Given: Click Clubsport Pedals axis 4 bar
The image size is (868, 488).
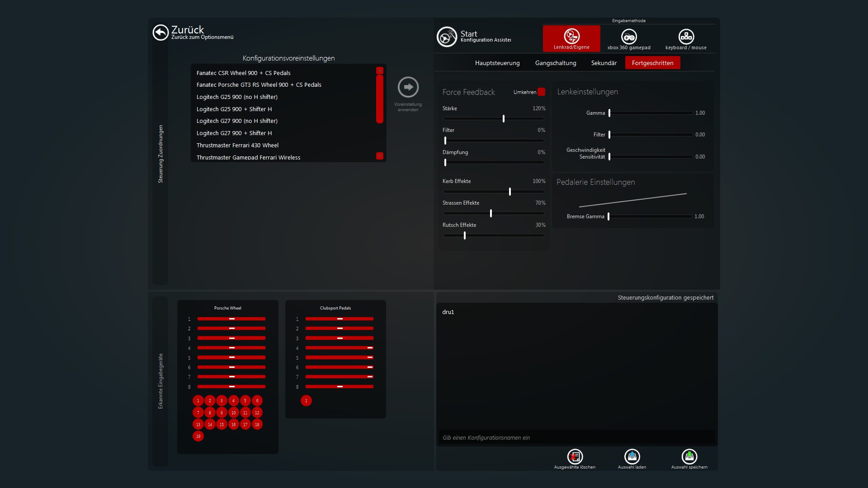Looking at the screenshot, I should [340, 348].
